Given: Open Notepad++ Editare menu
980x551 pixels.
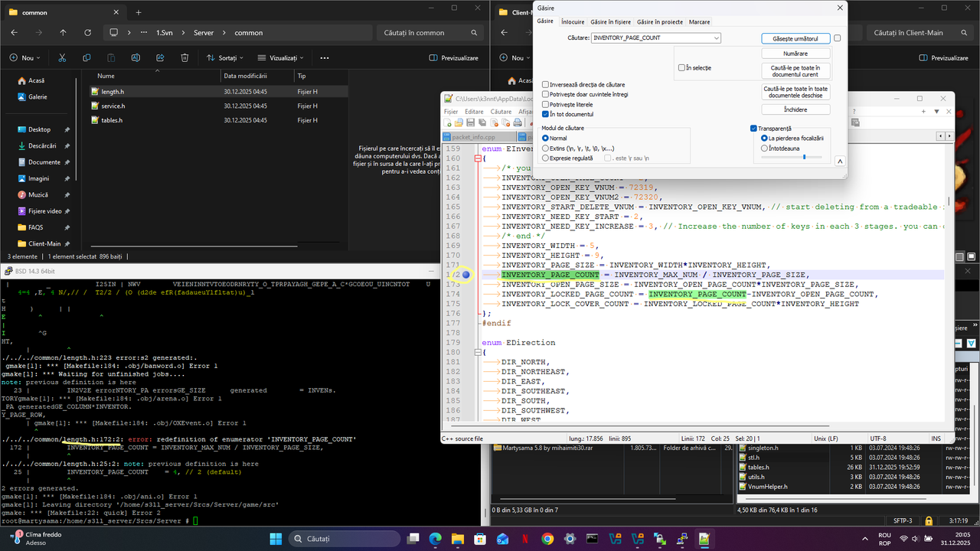Looking at the screenshot, I should pos(474,112).
